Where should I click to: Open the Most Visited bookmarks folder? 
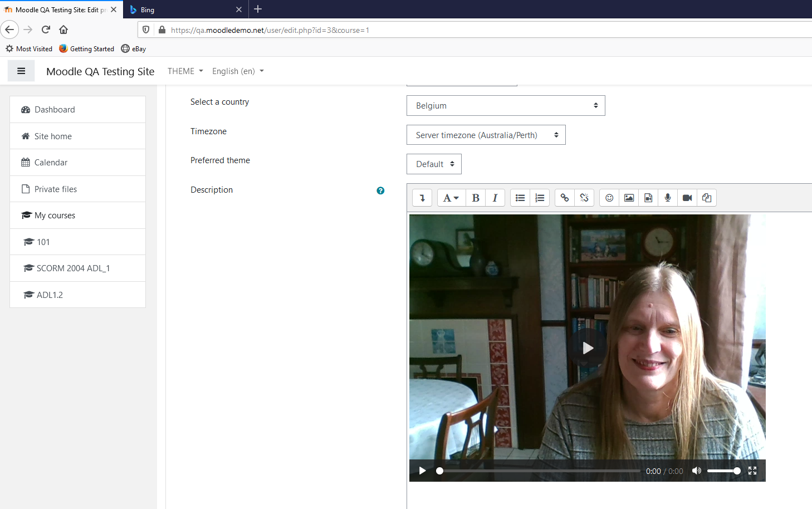(29, 49)
